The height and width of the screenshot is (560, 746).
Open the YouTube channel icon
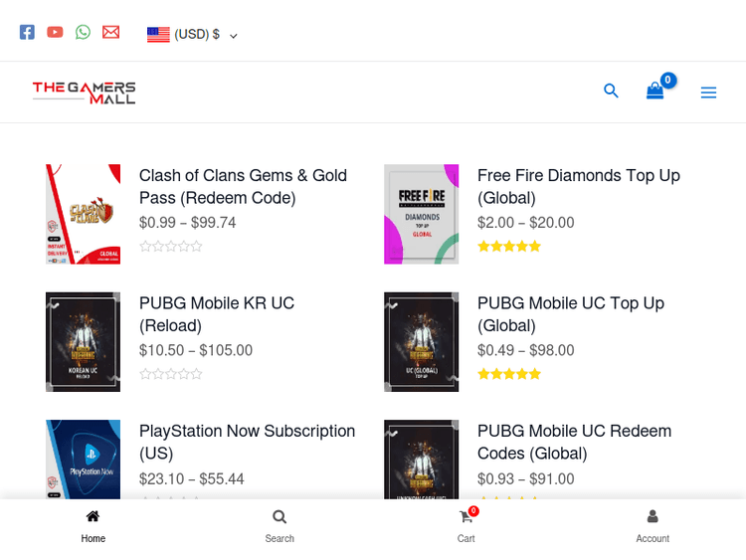(x=55, y=32)
